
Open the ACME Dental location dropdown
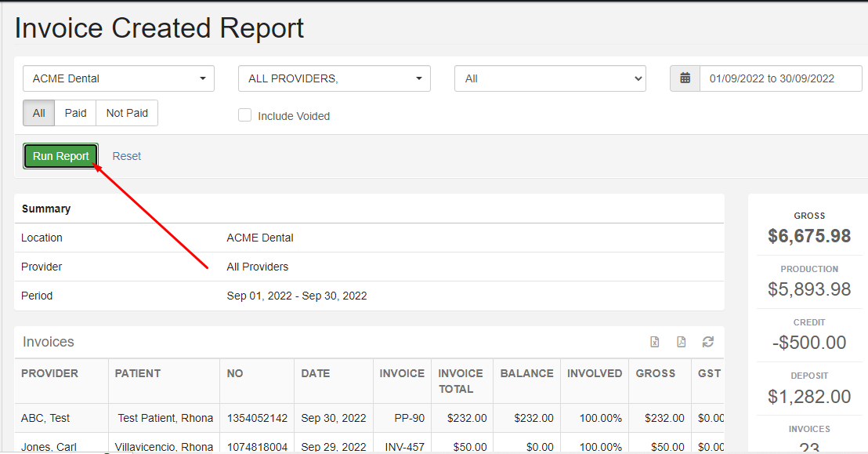coord(119,78)
